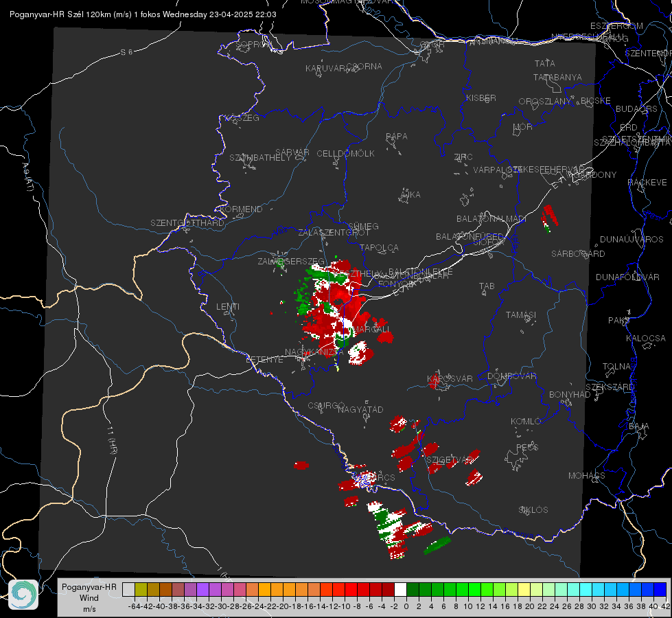Select the SZIGETVAR label
The height and width of the screenshot is (618, 672).
[450, 460]
